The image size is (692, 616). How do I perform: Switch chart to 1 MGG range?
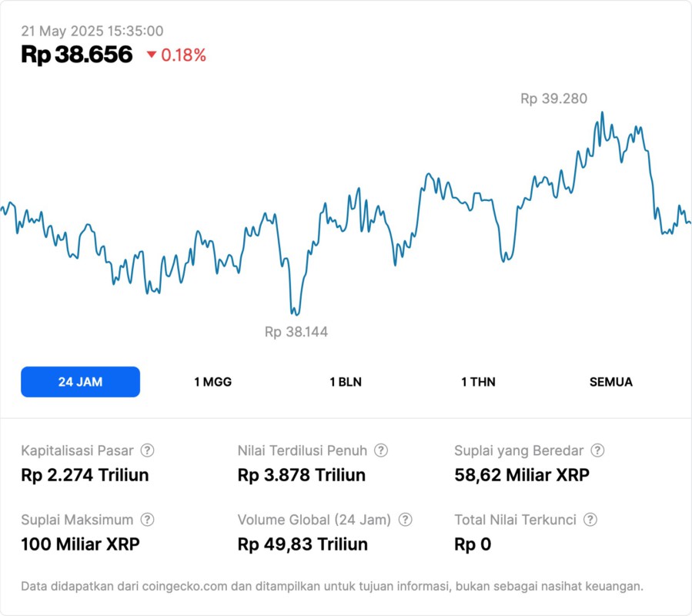(212, 382)
